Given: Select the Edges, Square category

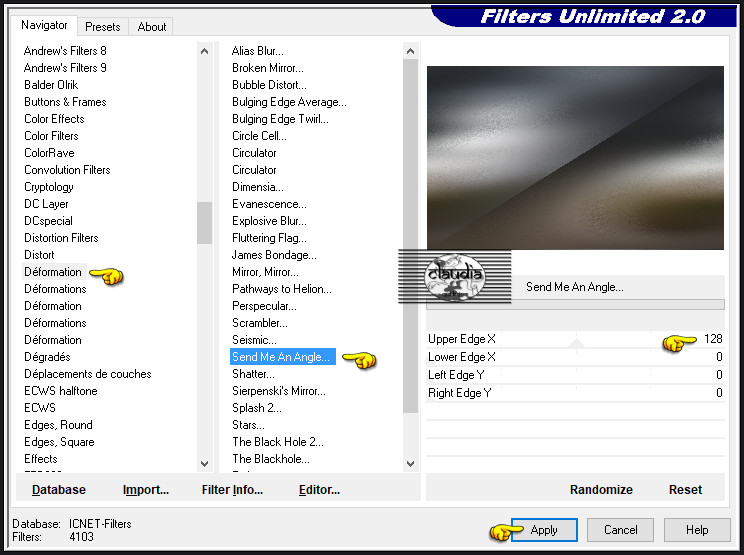Looking at the screenshot, I should coord(59,442).
